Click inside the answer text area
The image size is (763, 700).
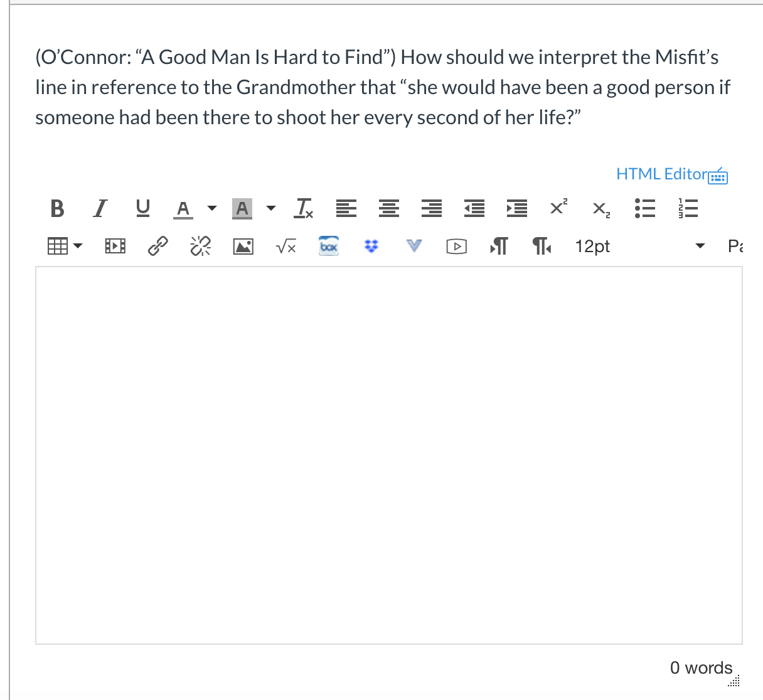click(388, 455)
